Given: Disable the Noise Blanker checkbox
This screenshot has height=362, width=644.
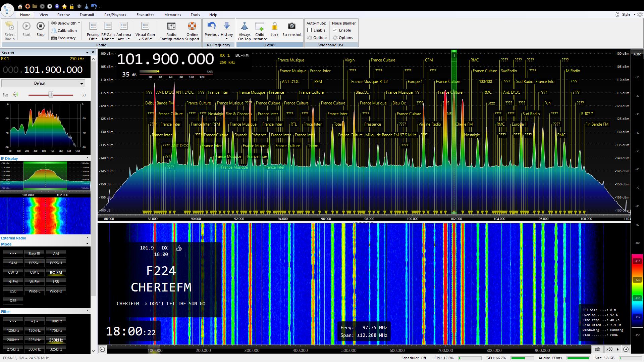Looking at the screenshot, I should (x=335, y=30).
